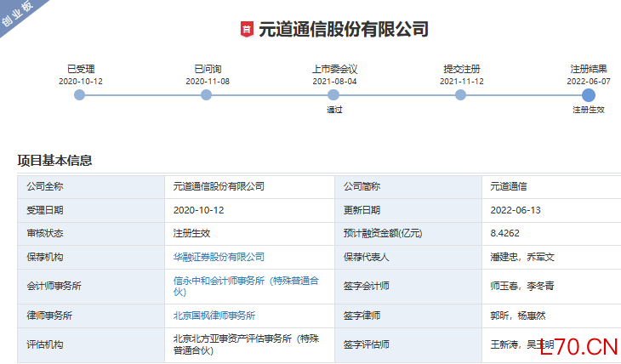The image size is (621, 364).
Task: Click the 签字会计师 label cell
Action: [x=408, y=287]
